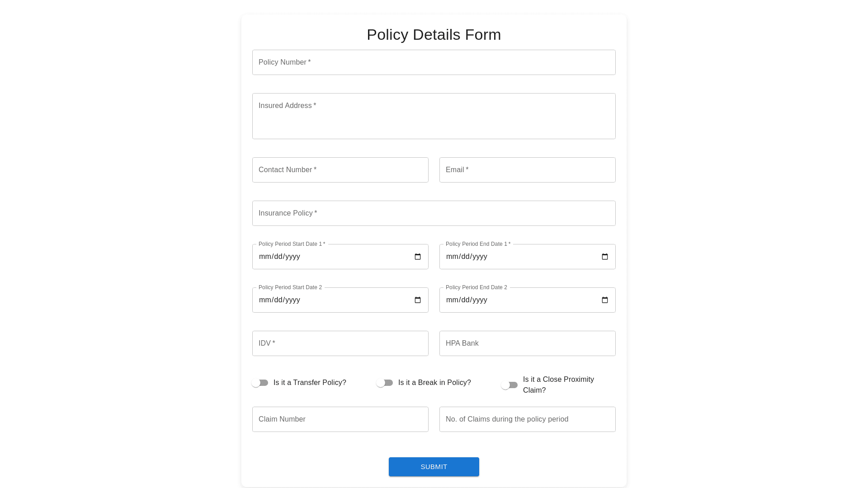Open calendar picker for Policy Period Start Date 1
The height and width of the screenshot is (488, 868).
click(418, 257)
